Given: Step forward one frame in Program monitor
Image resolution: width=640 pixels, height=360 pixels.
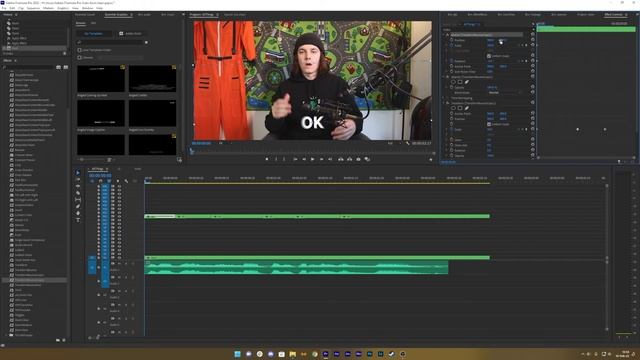Looking at the screenshot, I should (321, 159).
